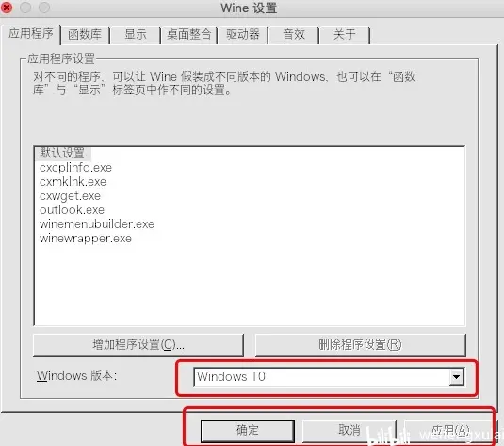Select 默认设置 in the application list
The image size is (504, 446).
[62, 153]
